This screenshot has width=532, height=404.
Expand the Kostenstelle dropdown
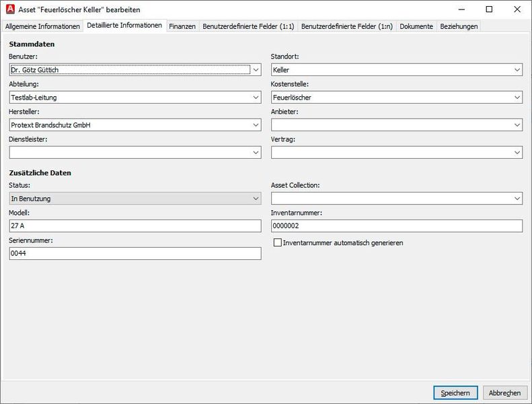click(517, 98)
